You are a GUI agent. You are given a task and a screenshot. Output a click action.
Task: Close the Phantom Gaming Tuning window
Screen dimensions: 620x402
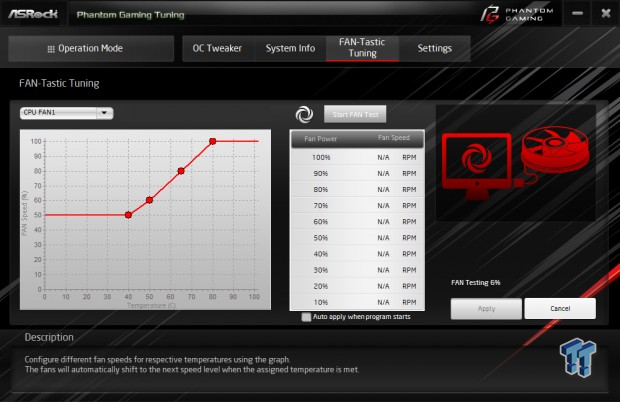[x=606, y=13]
